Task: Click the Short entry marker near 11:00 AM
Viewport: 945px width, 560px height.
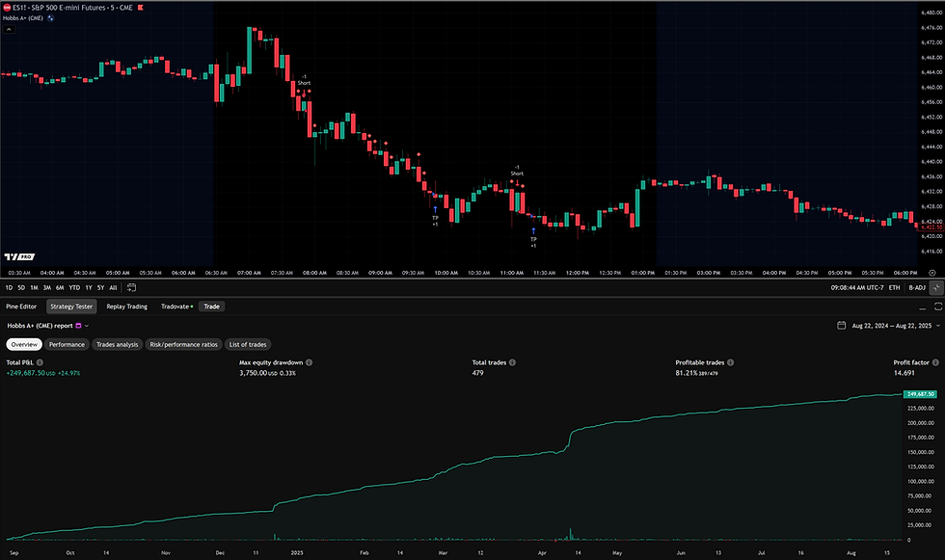Action: (x=517, y=173)
